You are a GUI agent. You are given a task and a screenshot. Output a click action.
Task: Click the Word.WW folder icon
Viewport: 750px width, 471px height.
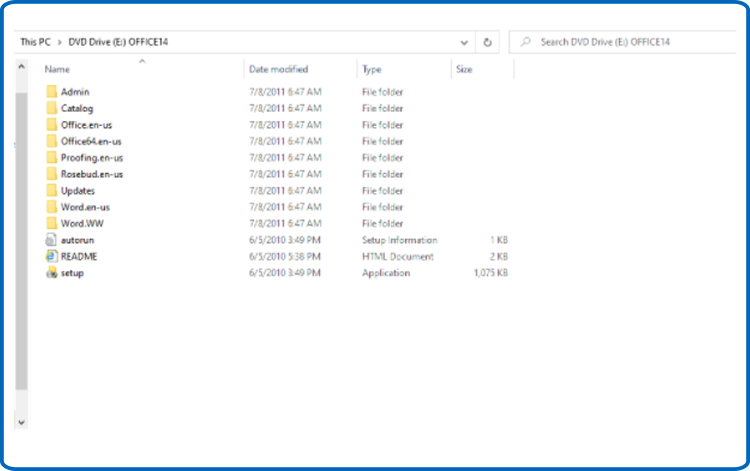[52, 223]
